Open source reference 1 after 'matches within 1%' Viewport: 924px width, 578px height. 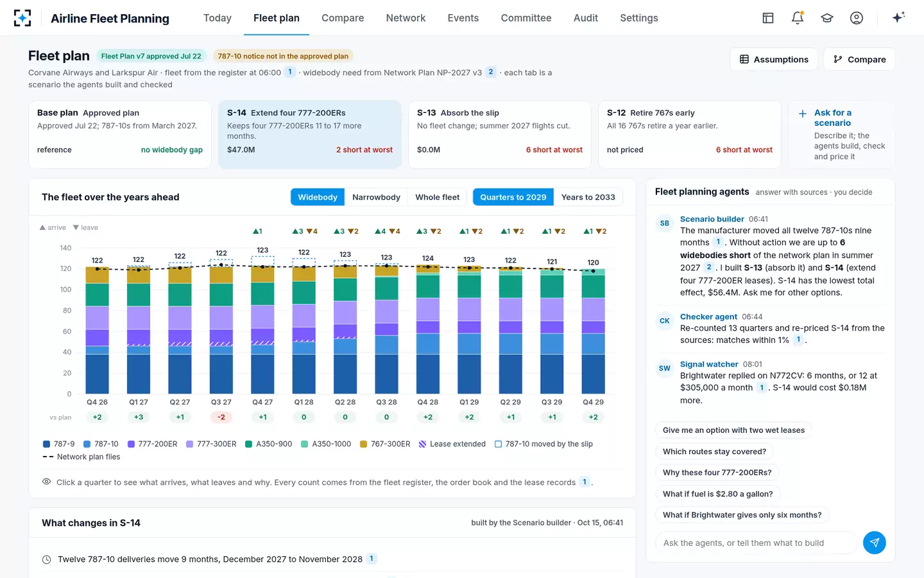(x=798, y=340)
